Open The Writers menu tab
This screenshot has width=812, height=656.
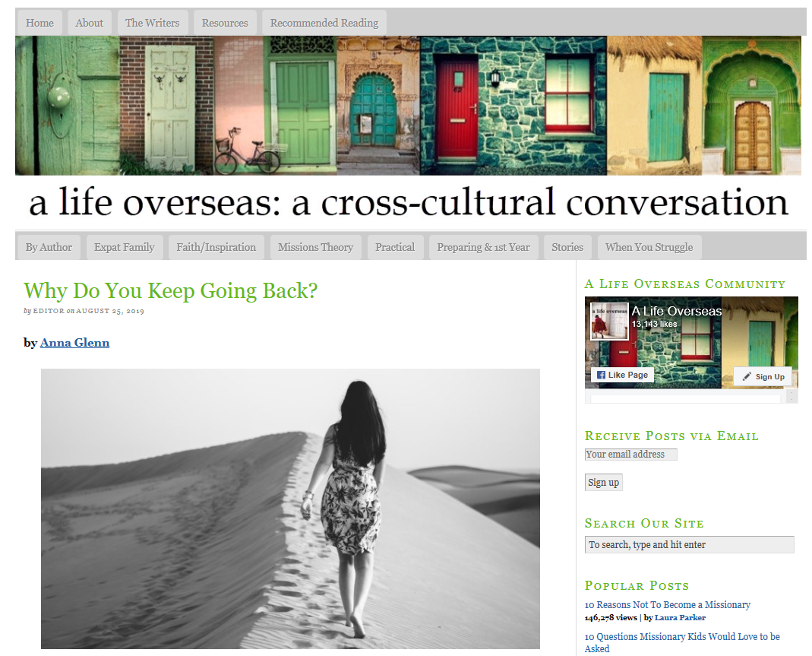point(152,23)
